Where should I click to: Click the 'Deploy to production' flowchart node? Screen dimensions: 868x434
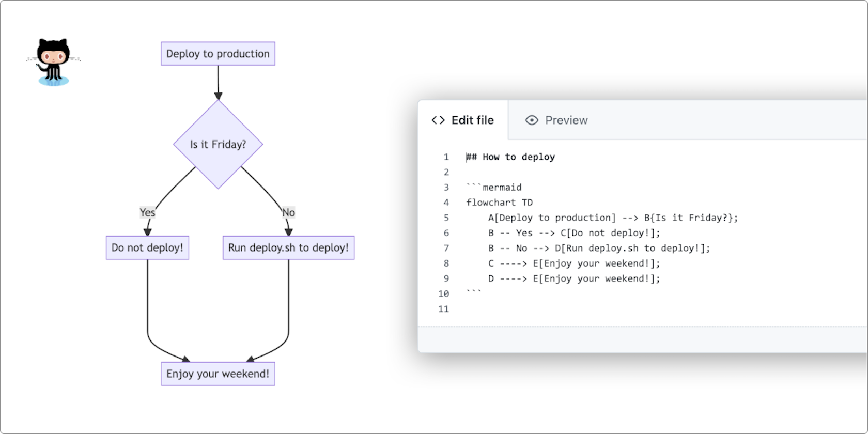(x=218, y=53)
